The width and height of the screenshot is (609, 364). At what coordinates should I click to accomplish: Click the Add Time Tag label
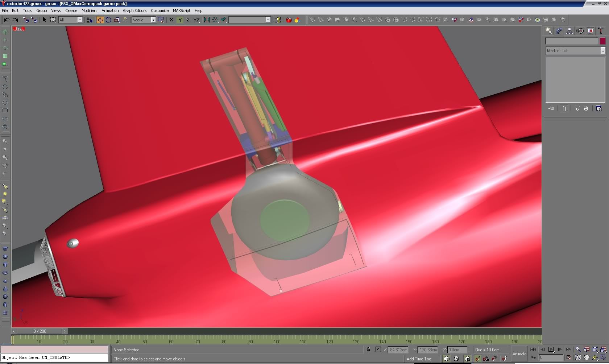pyautogui.click(x=419, y=359)
